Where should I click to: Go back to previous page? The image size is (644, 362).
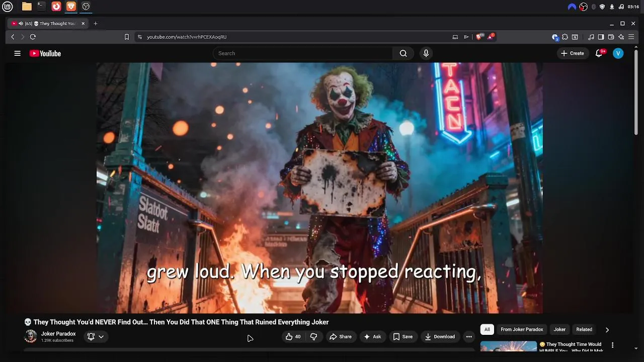(13, 37)
